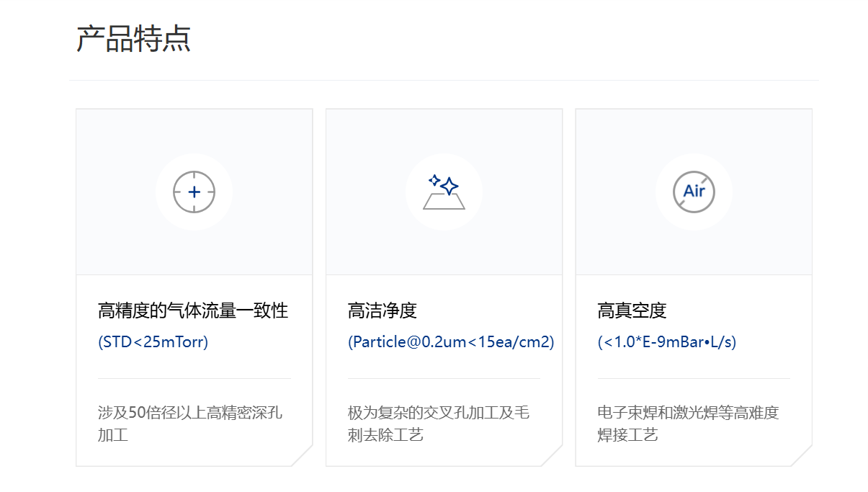
Task: Click the sparkle cleanliness icon
Action: 444,192
